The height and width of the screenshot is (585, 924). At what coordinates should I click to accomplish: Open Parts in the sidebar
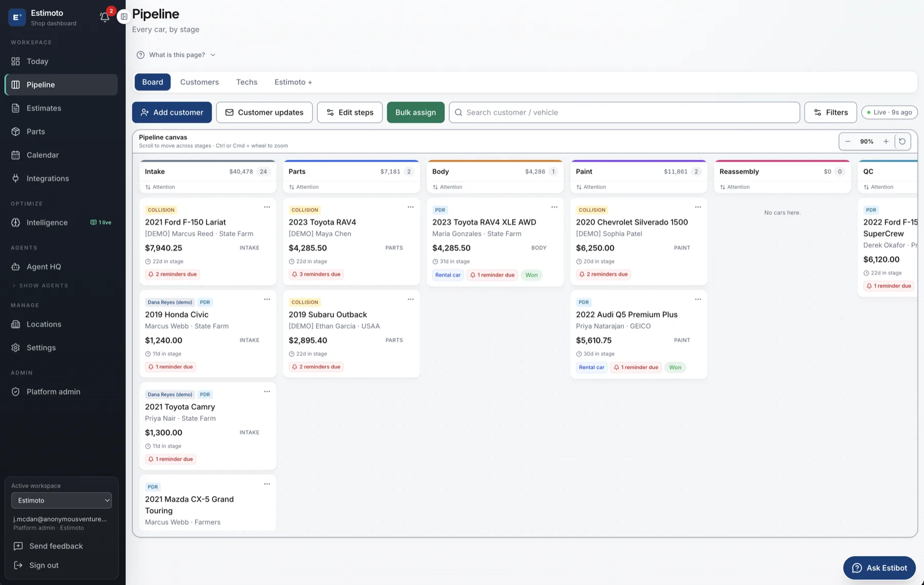[x=61, y=131]
